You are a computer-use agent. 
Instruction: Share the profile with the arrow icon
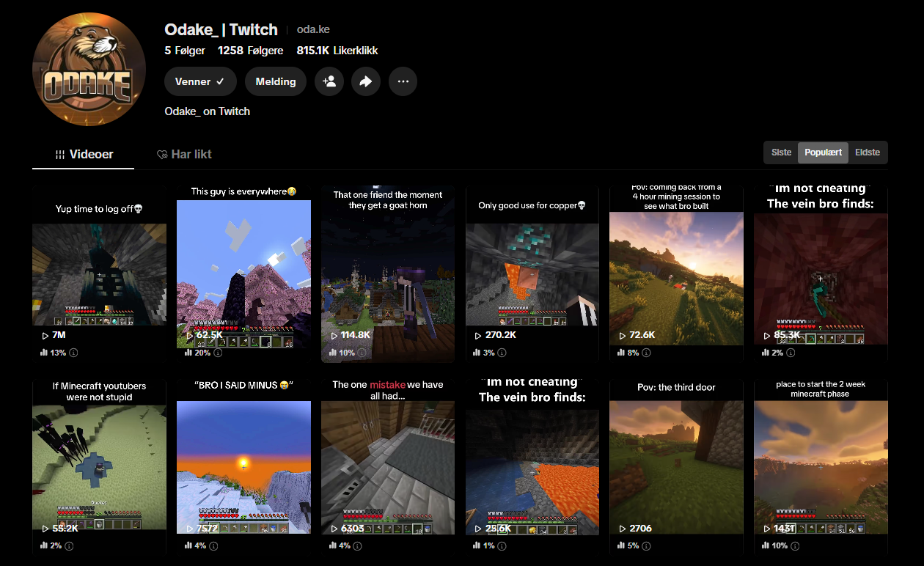[366, 81]
